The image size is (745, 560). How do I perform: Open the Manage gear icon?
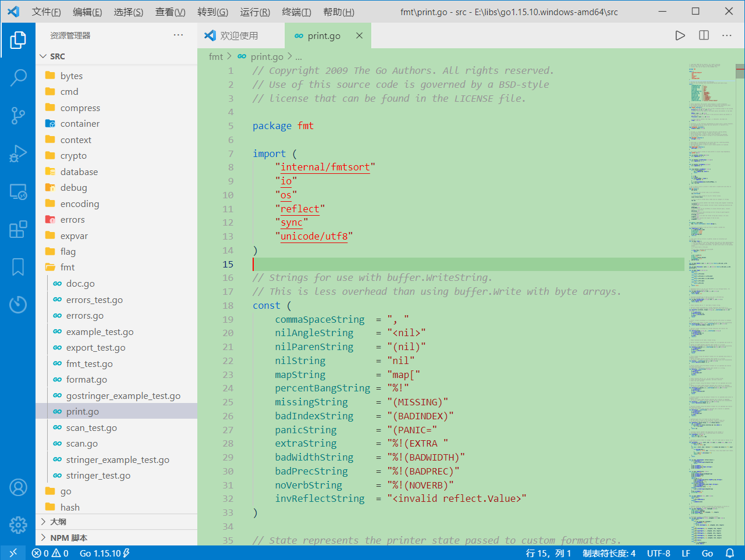pyautogui.click(x=18, y=525)
